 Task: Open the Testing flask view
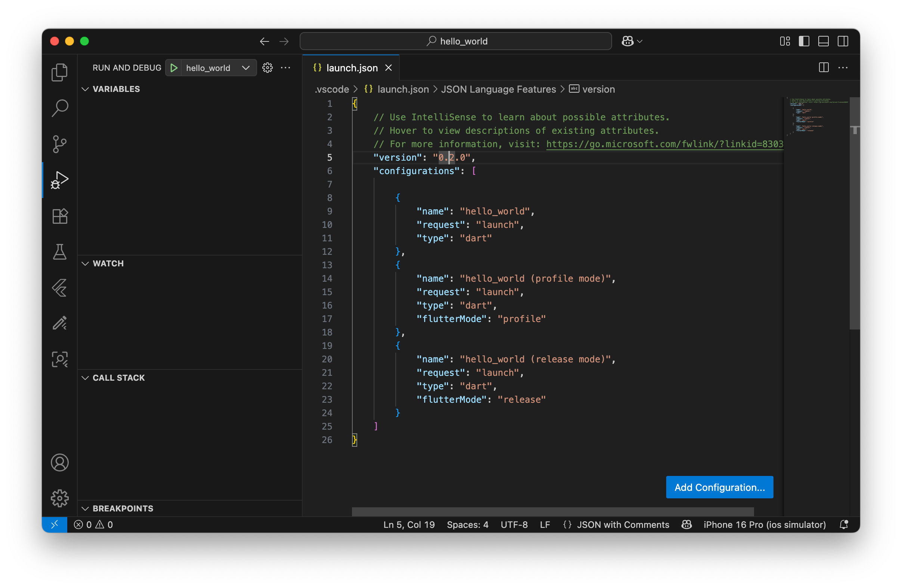(x=59, y=252)
